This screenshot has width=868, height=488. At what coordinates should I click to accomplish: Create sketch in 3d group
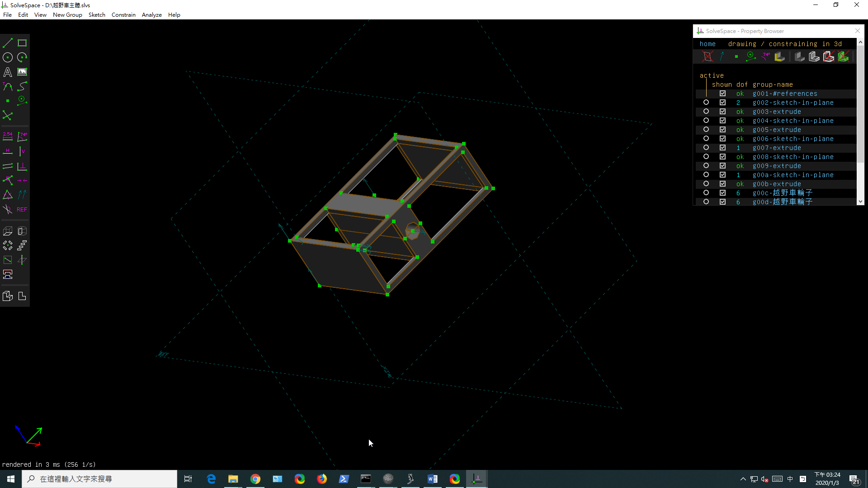(x=22, y=260)
